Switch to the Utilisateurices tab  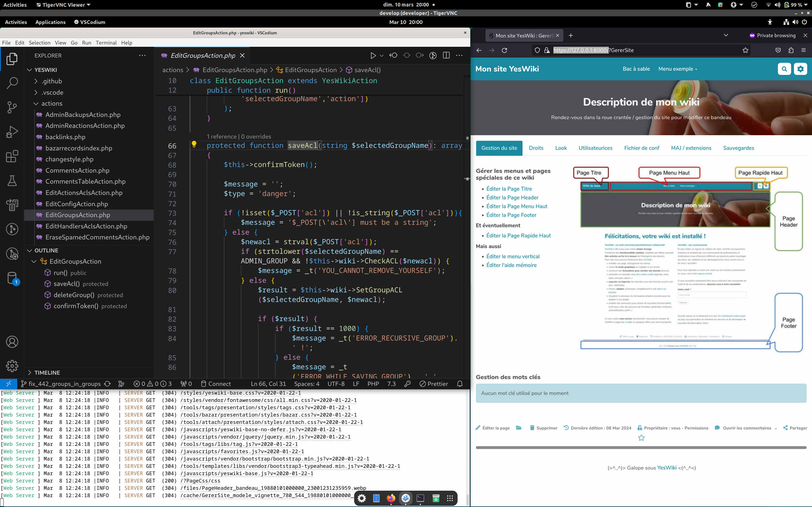595,148
